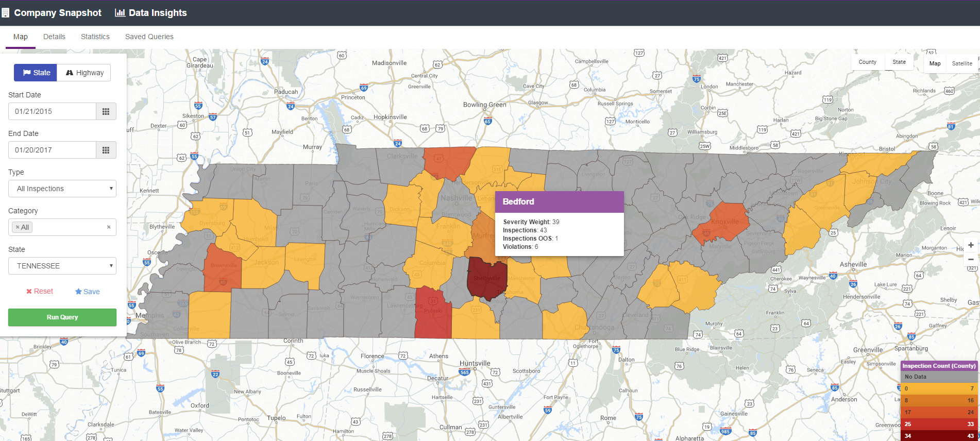Open the State dropdown showing TENNESSEE
Viewport: 980px width, 441px height.
[x=62, y=266]
